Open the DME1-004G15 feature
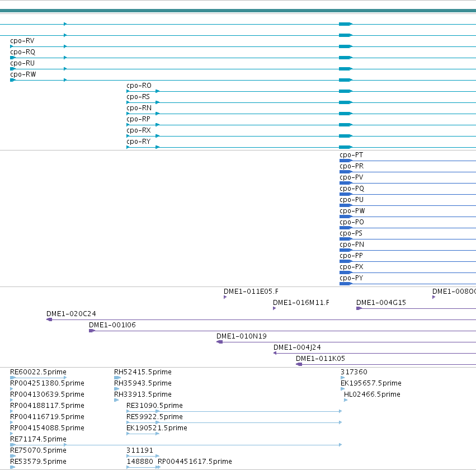The image size is (476, 470). pyautogui.click(x=416, y=308)
